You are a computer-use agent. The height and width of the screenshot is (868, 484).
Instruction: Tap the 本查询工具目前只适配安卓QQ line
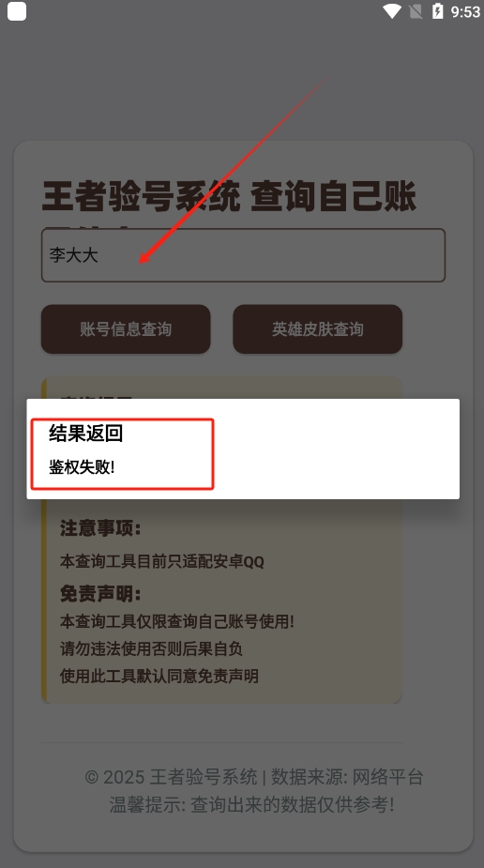tap(162, 561)
